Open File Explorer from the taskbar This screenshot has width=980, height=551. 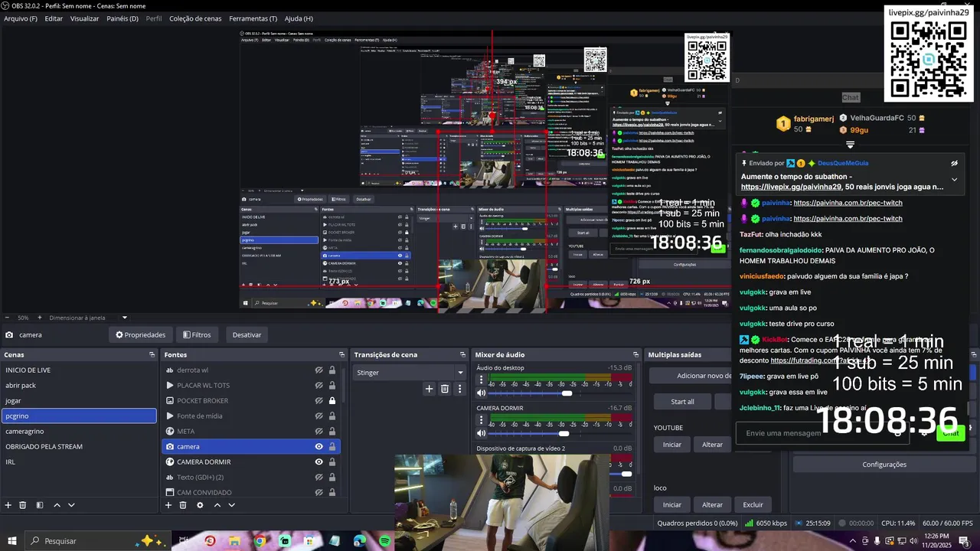pos(235,541)
